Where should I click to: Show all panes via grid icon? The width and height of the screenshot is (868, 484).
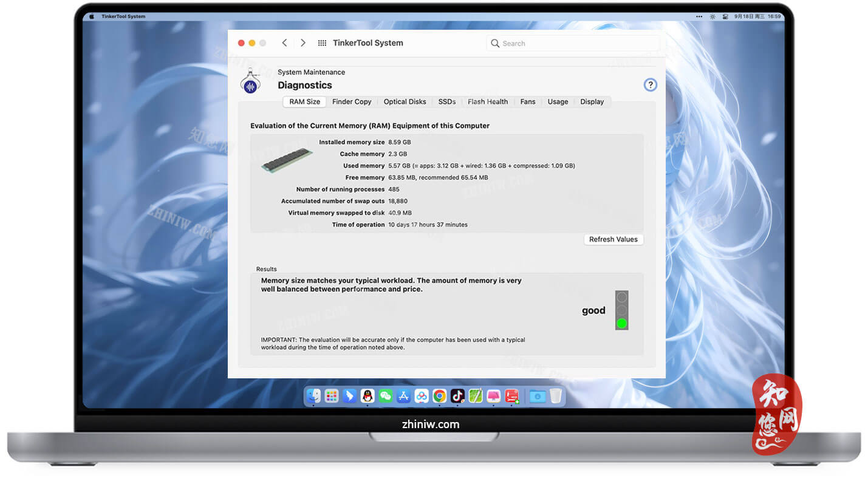(322, 43)
